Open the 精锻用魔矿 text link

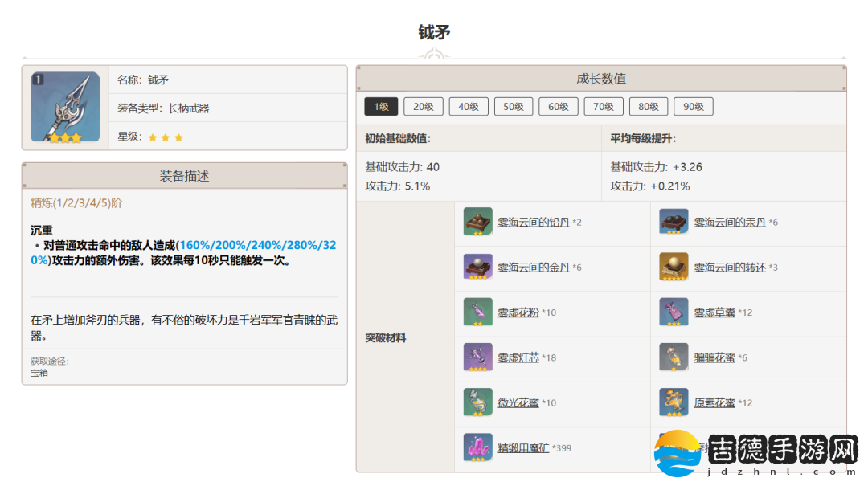click(x=523, y=448)
